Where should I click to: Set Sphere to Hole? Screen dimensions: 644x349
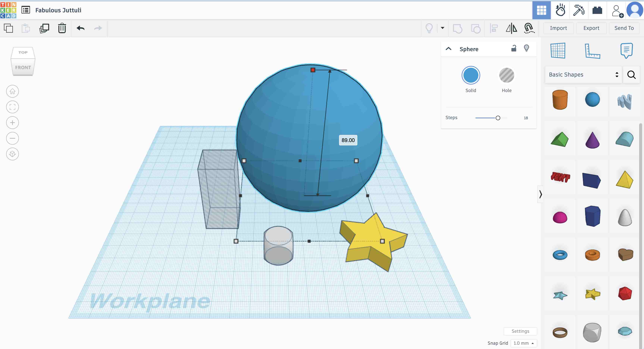(507, 75)
